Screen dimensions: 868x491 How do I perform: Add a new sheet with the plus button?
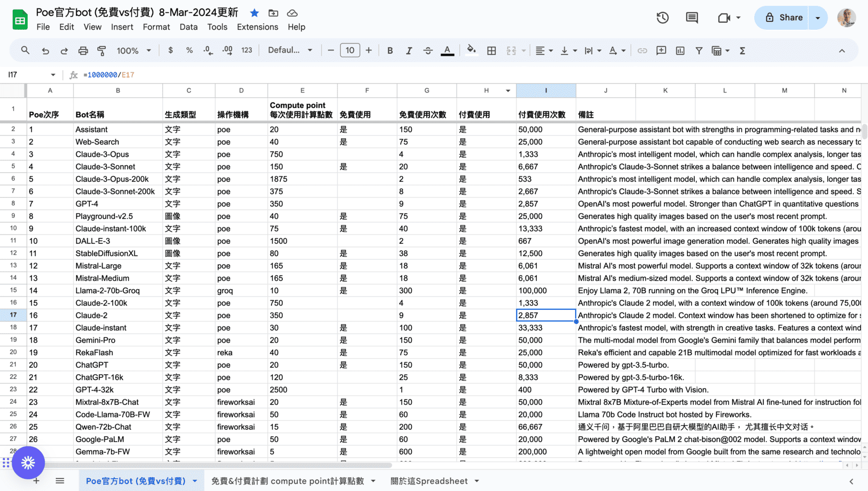click(x=36, y=481)
